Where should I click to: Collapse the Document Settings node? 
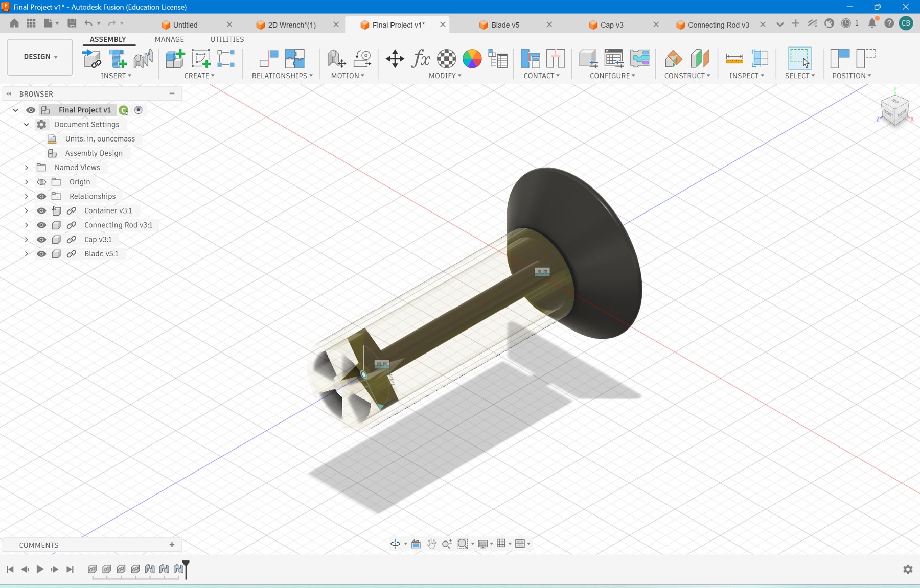point(27,124)
